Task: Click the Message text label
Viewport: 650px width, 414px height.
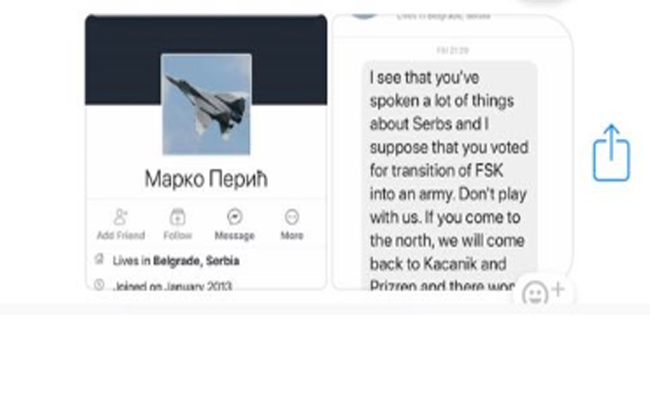Action: point(235,235)
